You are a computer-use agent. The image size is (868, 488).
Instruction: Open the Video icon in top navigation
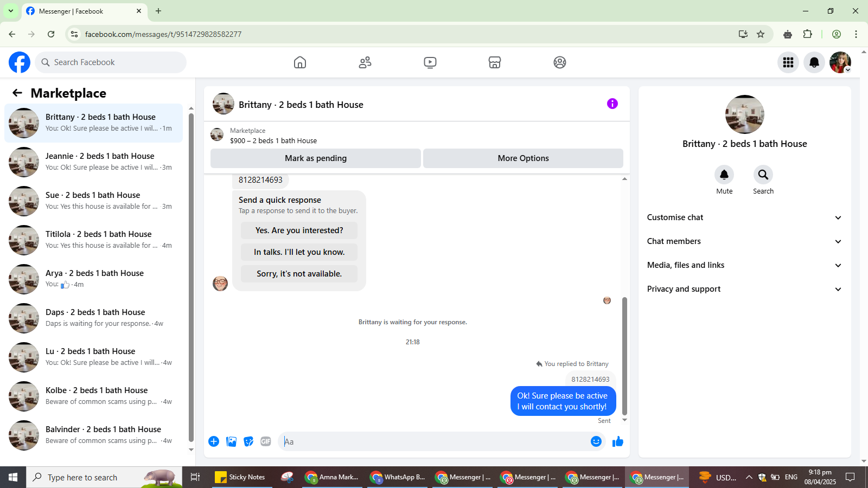click(430, 62)
